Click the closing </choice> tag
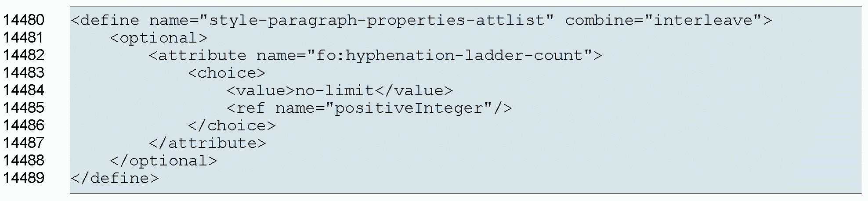 point(231,126)
